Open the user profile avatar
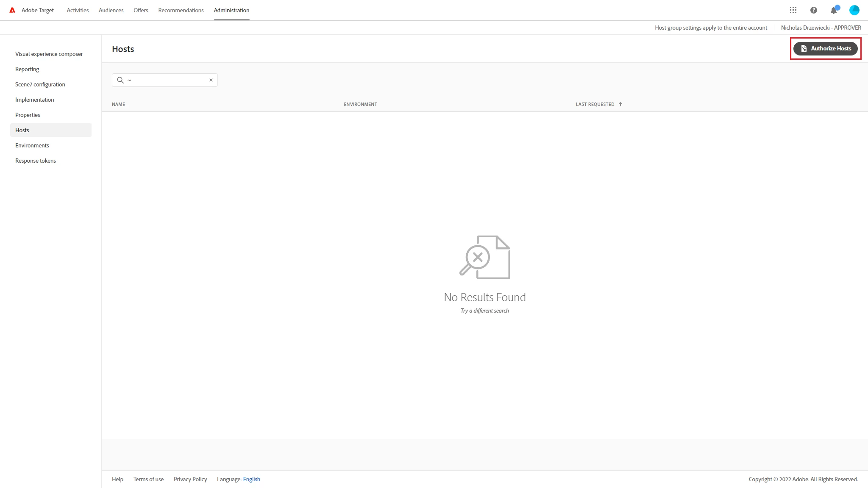The height and width of the screenshot is (488, 868). pyautogui.click(x=854, y=10)
